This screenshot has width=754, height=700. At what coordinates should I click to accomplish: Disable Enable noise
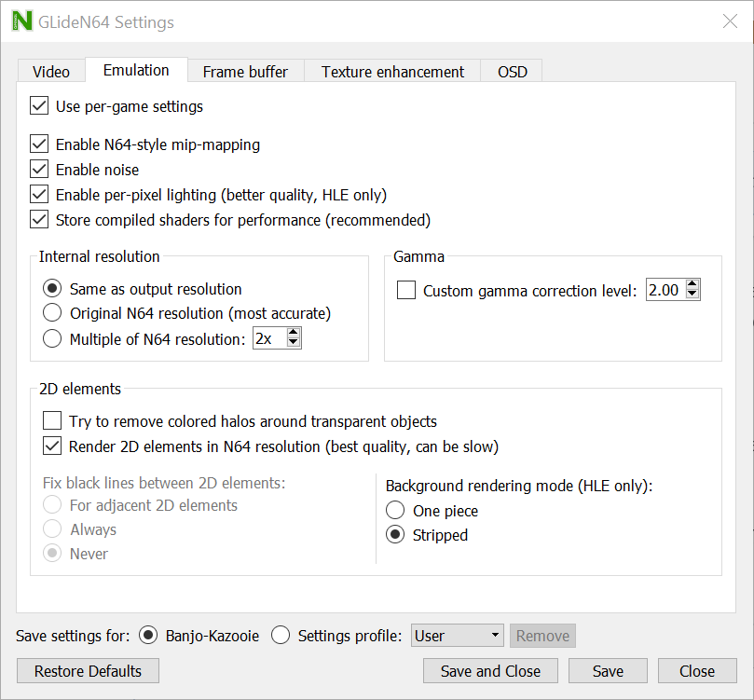tap(38, 170)
